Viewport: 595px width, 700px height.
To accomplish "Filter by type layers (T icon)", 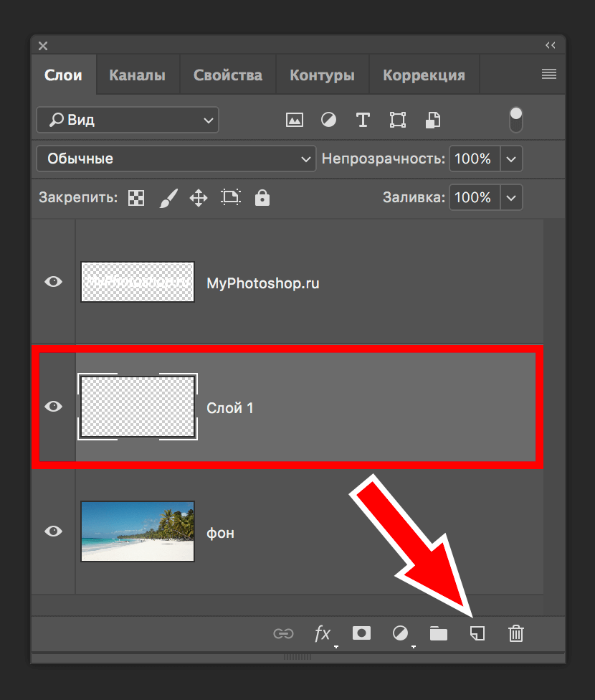I will [363, 120].
